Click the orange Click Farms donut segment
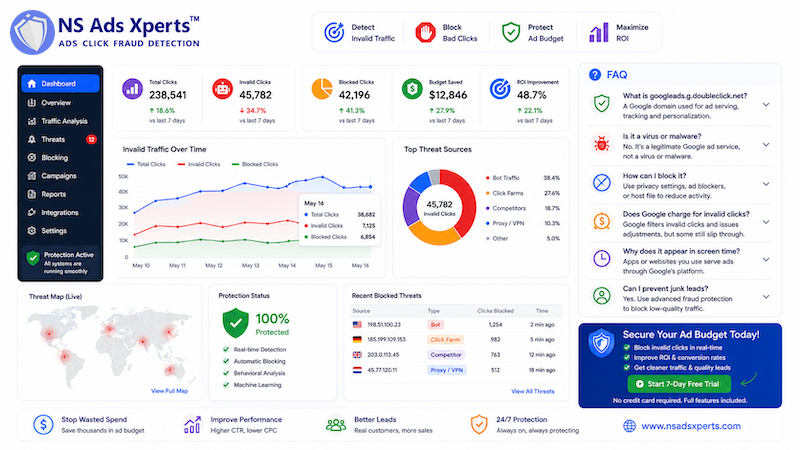This screenshot has width=800, height=450. click(434, 234)
